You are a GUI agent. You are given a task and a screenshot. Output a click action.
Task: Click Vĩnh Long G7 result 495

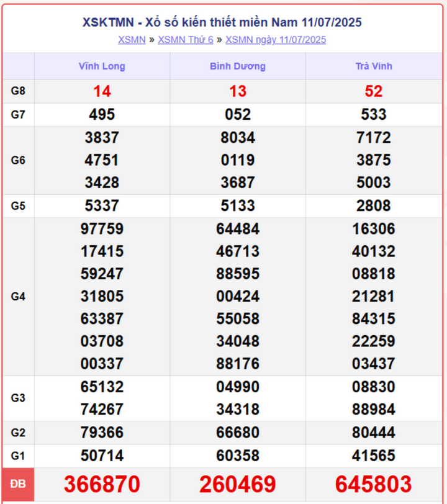click(102, 114)
